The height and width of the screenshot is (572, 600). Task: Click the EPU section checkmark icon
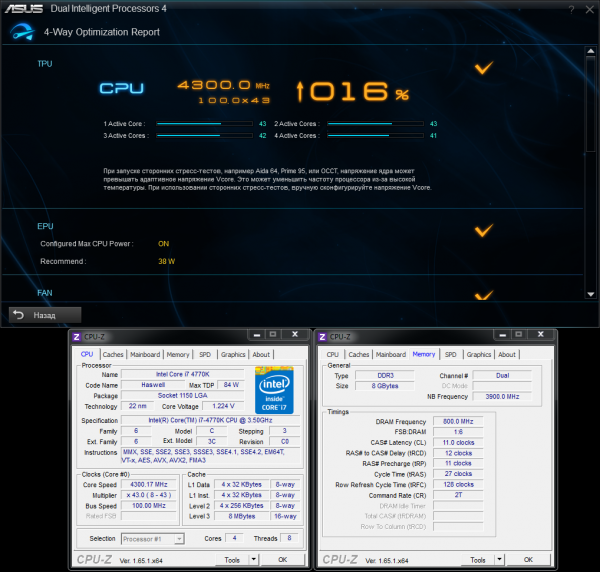(x=484, y=230)
